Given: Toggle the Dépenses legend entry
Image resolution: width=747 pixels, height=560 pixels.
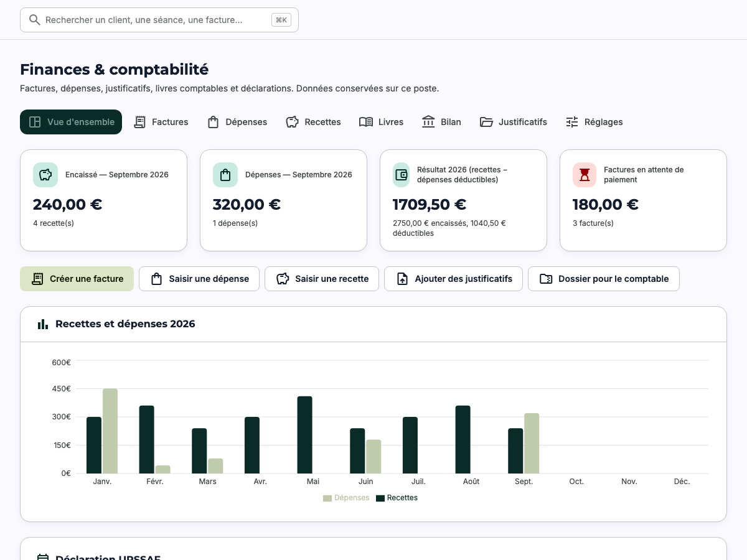Looking at the screenshot, I should [x=346, y=498].
